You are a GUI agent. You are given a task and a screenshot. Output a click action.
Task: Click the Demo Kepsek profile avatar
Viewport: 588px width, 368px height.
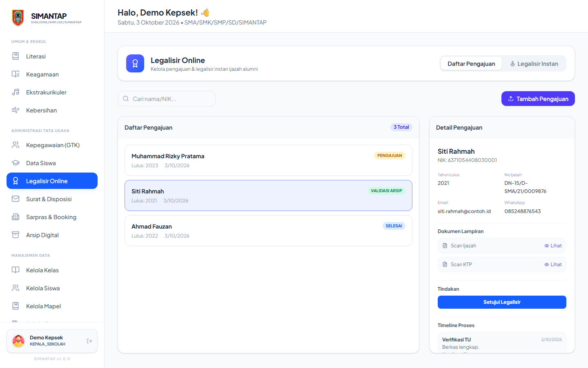tap(18, 341)
